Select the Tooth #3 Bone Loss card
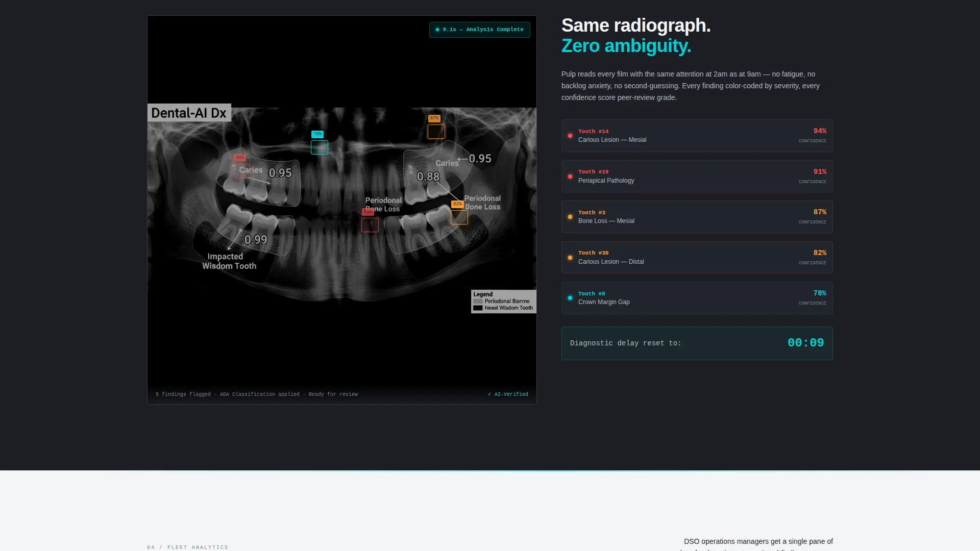Viewport: 980px width, 551px height. [x=697, y=217]
